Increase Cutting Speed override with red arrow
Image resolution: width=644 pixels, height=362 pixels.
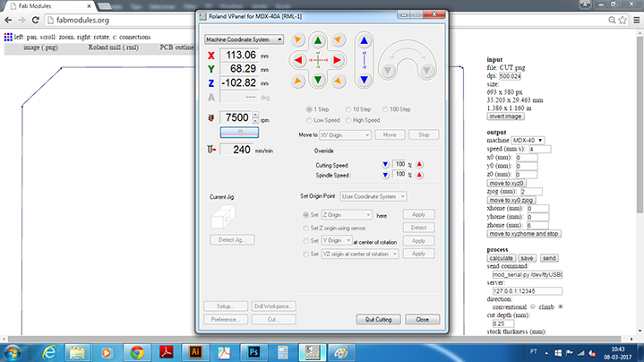419,164
